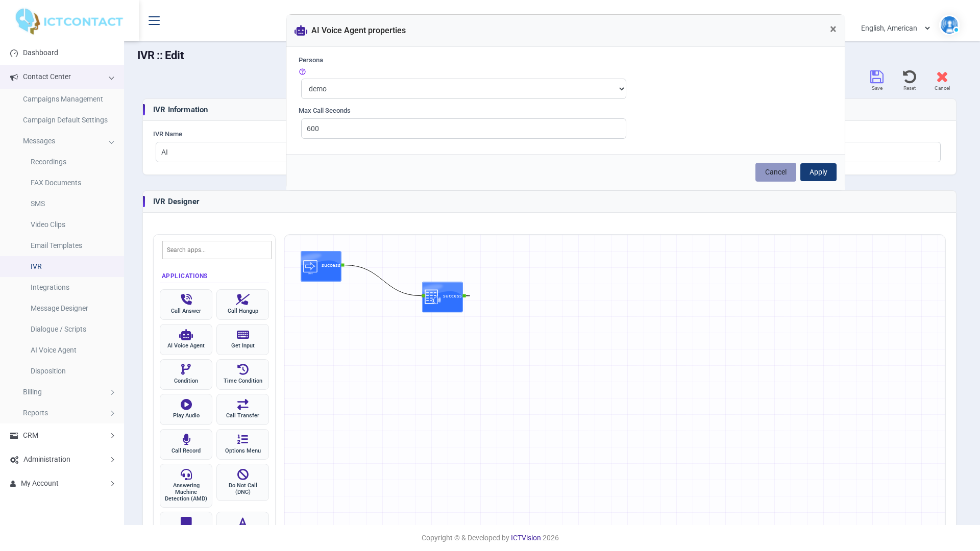Focus the Max Call Seconds field
Image resolution: width=980 pixels, height=551 pixels.
(463, 129)
